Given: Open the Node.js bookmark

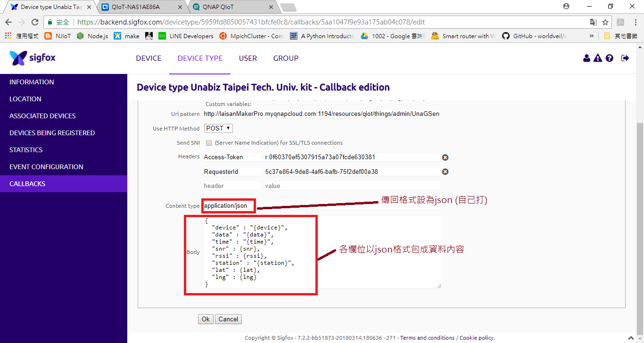Looking at the screenshot, I should [x=92, y=36].
